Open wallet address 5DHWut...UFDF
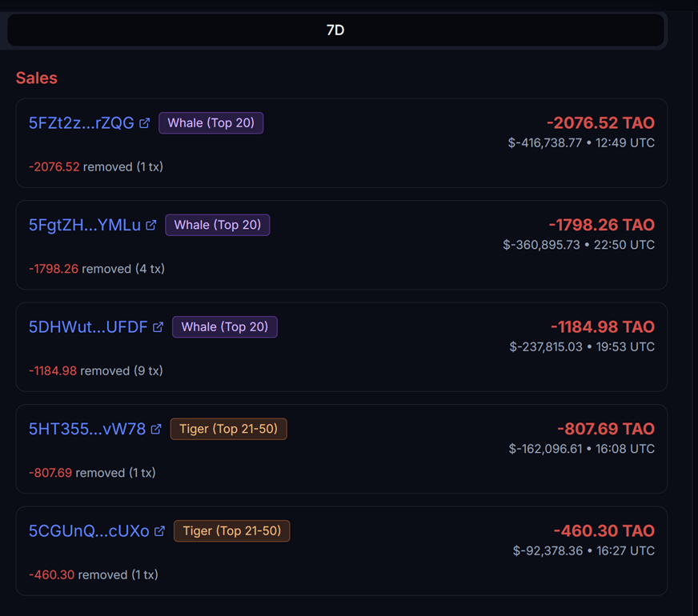 [x=88, y=327]
